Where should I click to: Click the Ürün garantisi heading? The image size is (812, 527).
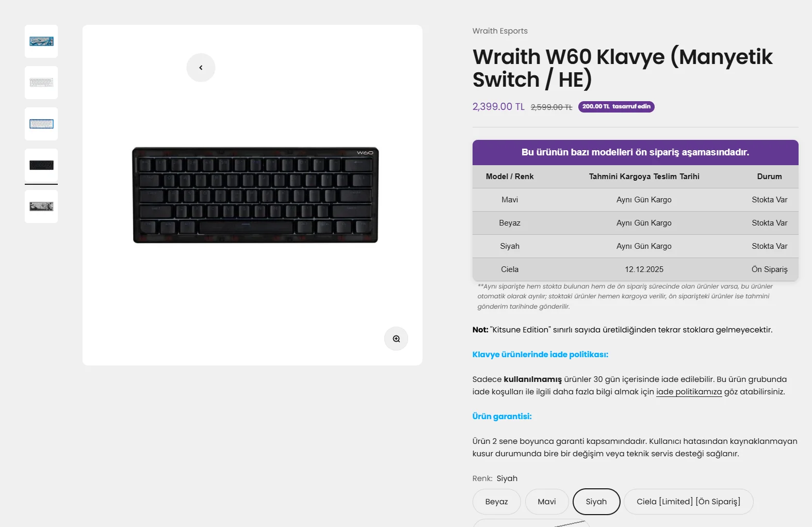(x=502, y=417)
